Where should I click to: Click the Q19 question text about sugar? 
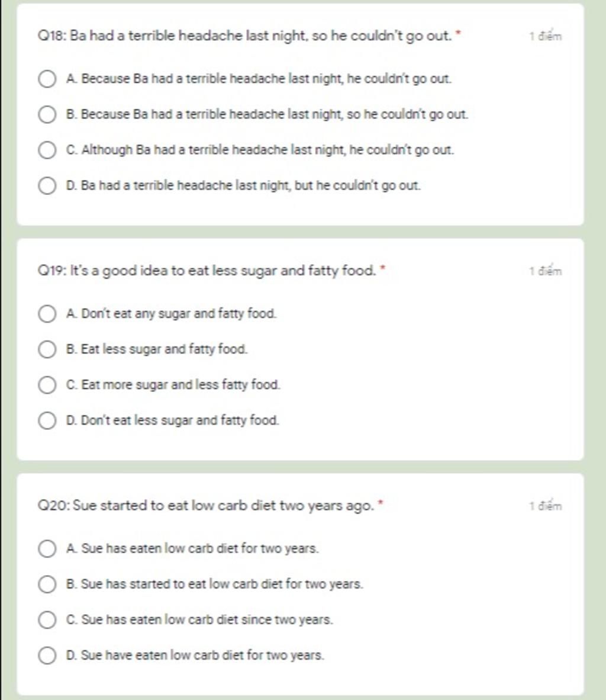pos(207,271)
